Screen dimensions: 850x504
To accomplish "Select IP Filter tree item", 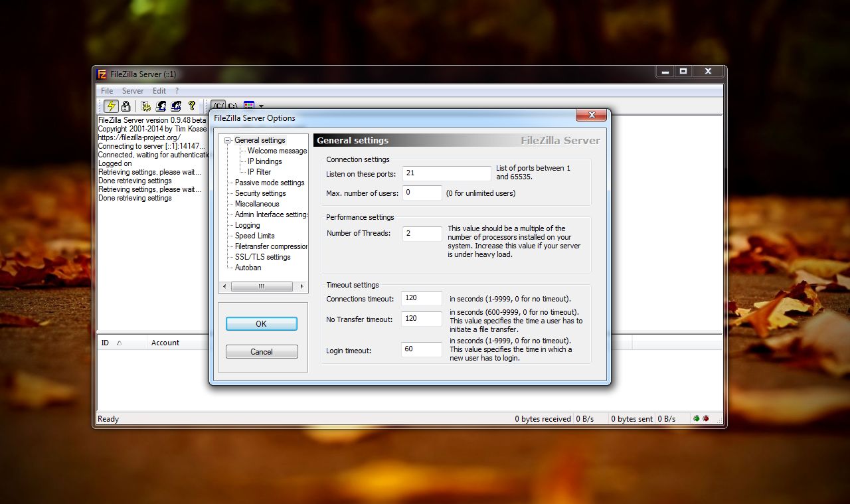I will (x=259, y=172).
